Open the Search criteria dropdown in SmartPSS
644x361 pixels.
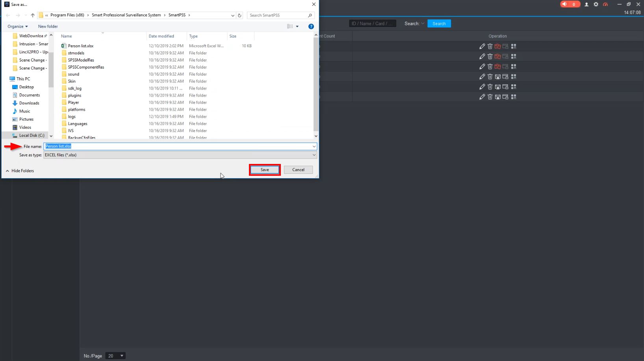[423, 24]
